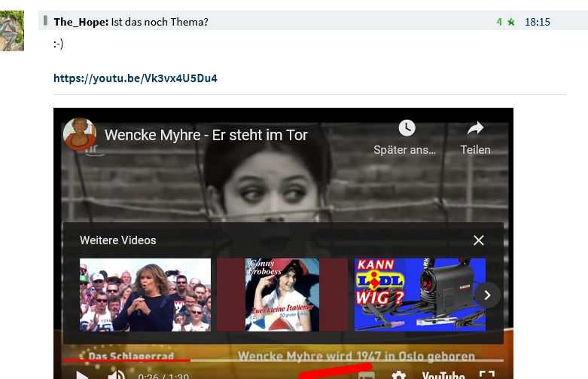The height and width of the screenshot is (379, 588).
Task: Play the video
Action: (82, 375)
